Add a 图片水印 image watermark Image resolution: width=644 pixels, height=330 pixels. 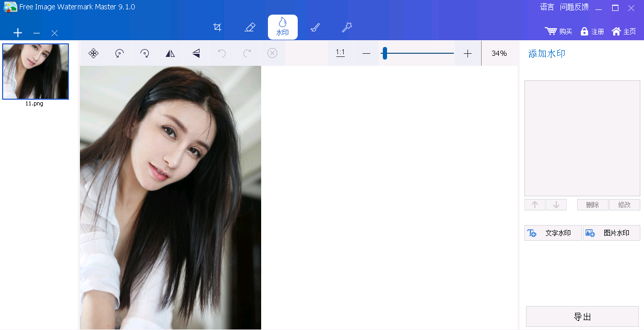click(x=612, y=233)
